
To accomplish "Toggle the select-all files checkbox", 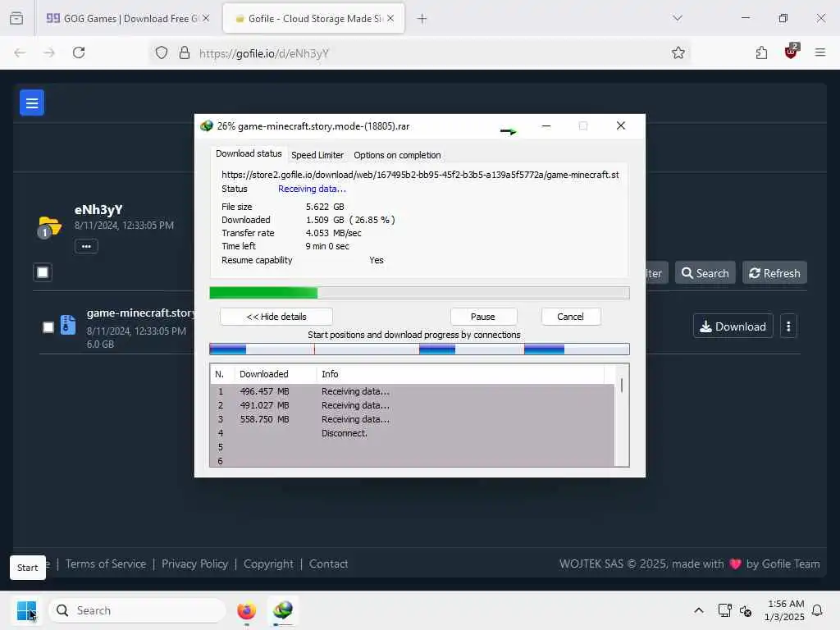I will click(x=43, y=272).
